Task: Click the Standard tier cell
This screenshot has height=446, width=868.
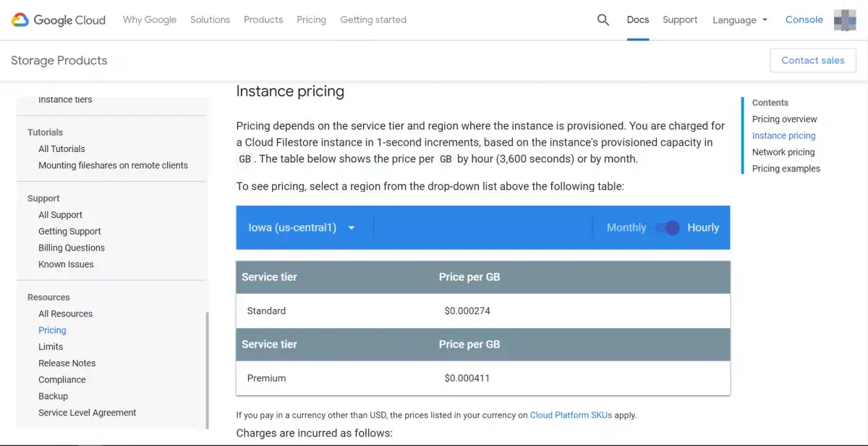Action: pyautogui.click(x=266, y=311)
